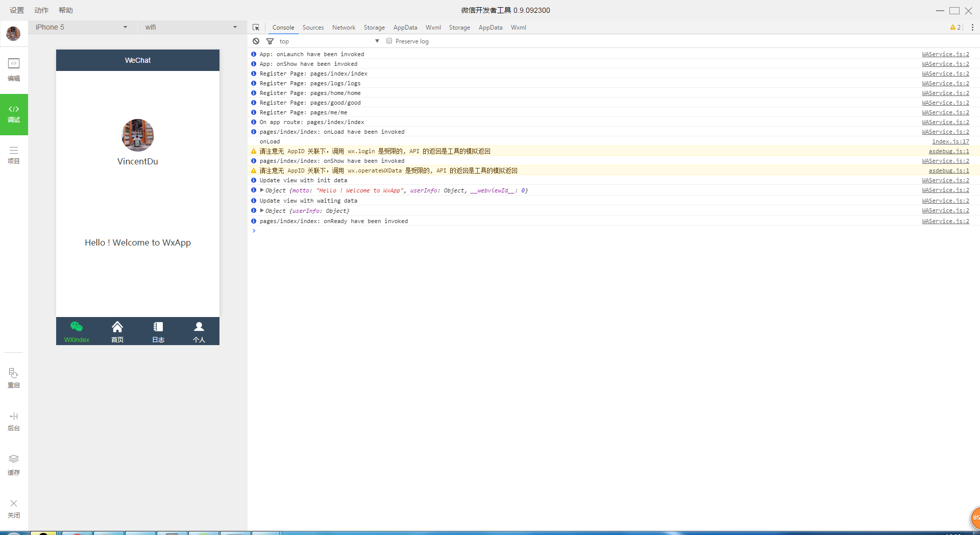
Task: Click the 'Hello ! Welcome to WxApp' text
Action: tap(138, 242)
